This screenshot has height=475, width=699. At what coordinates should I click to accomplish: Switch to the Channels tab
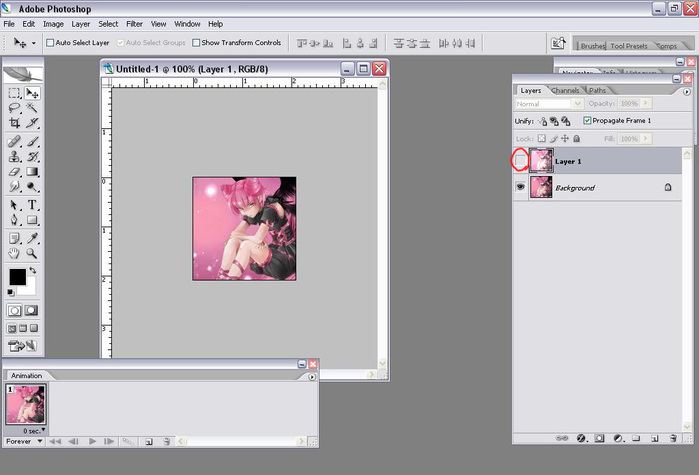pos(565,90)
